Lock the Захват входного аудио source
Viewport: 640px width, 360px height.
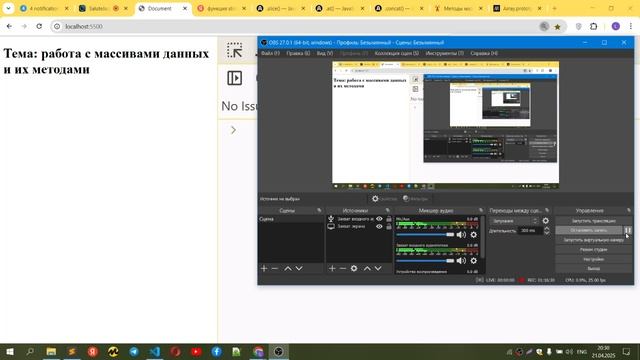[x=389, y=219]
